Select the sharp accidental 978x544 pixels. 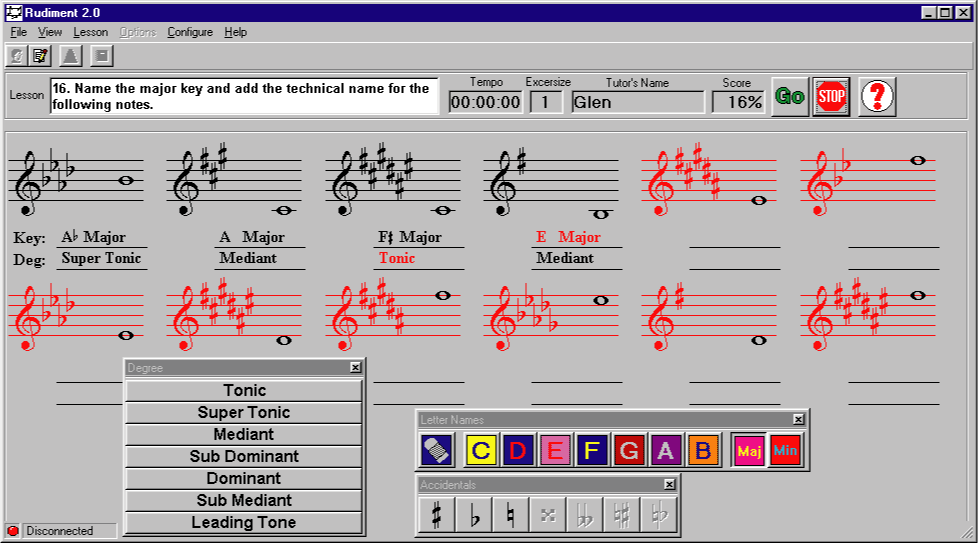pyautogui.click(x=436, y=516)
